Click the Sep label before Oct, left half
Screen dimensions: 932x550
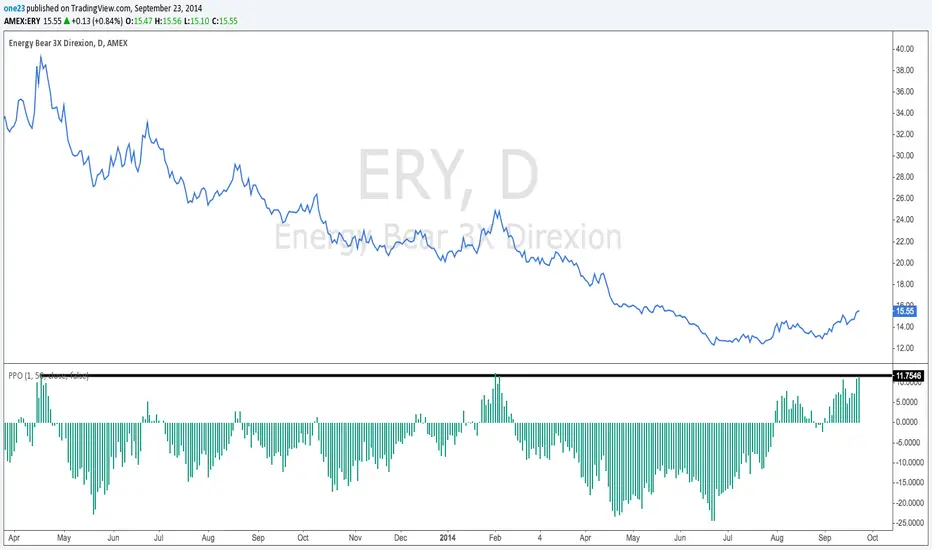tap(258, 538)
